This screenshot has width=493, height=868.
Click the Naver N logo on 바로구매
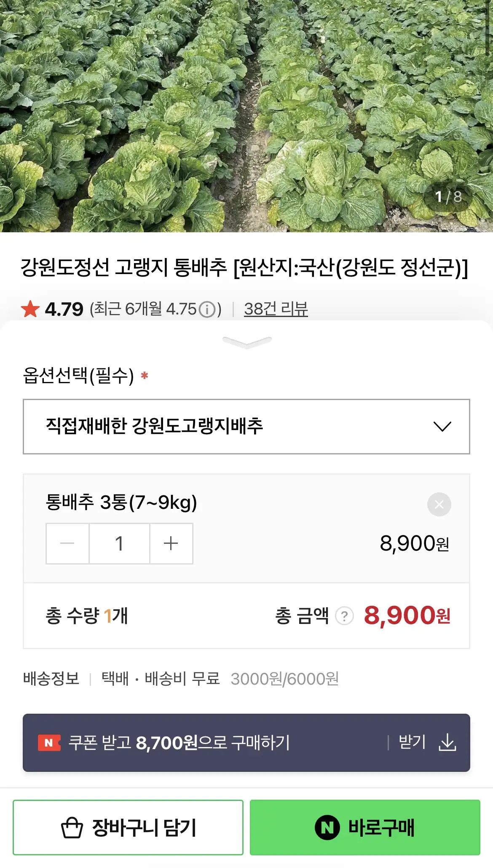pos(327,828)
